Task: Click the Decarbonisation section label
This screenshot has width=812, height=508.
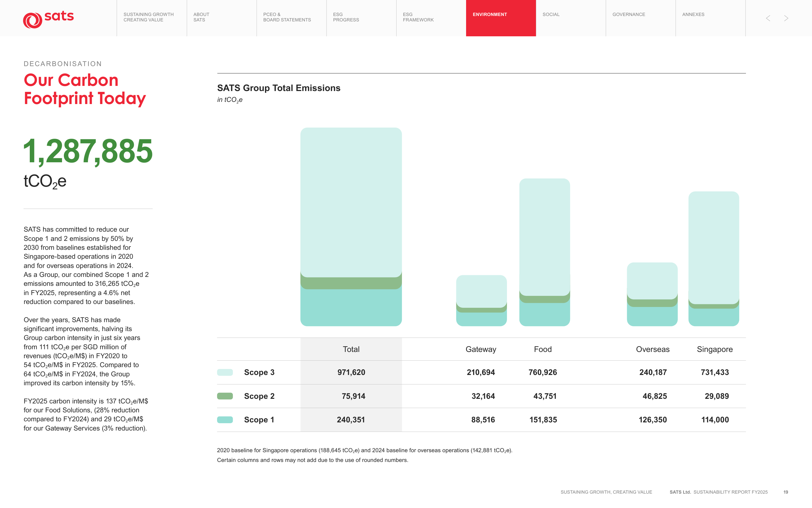Action: tap(63, 64)
